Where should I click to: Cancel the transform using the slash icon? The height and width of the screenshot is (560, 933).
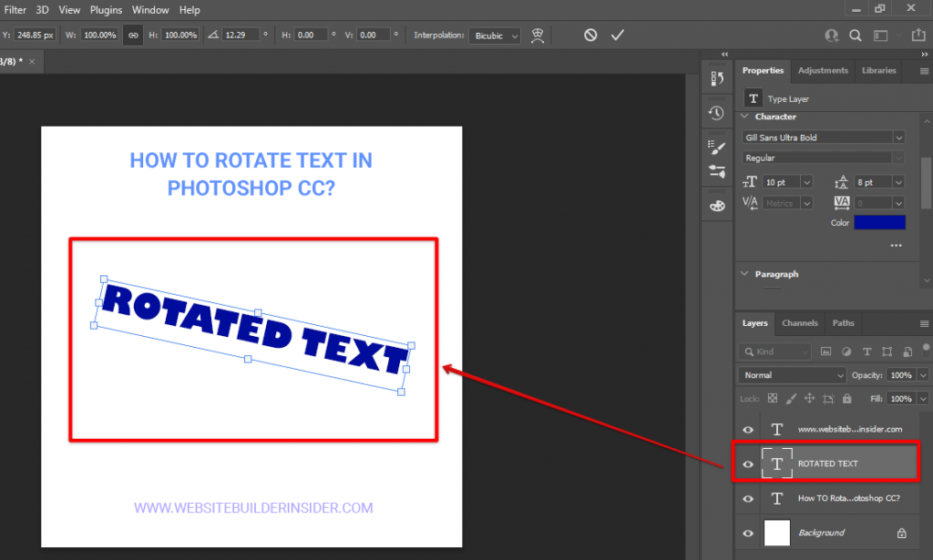tap(591, 35)
